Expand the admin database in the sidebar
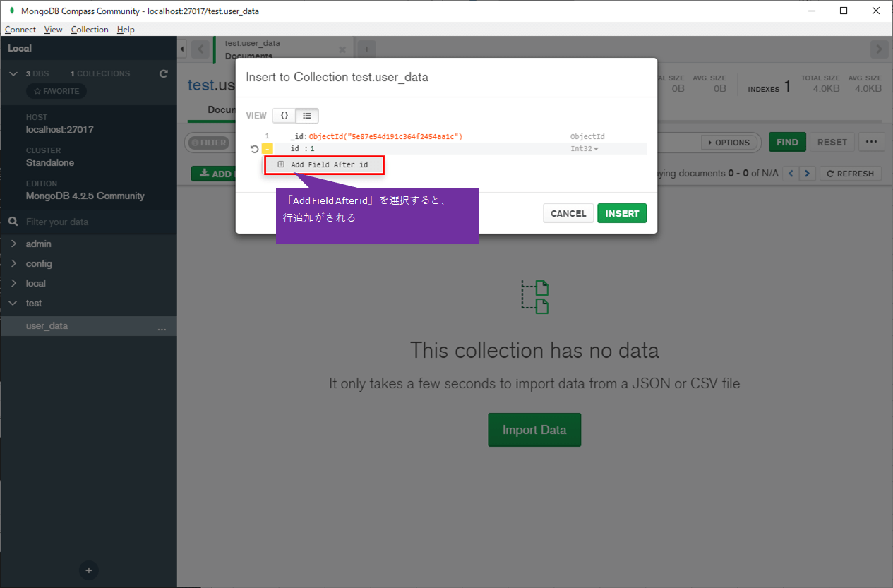Image resolution: width=893 pixels, height=588 pixels. pyautogui.click(x=12, y=243)
